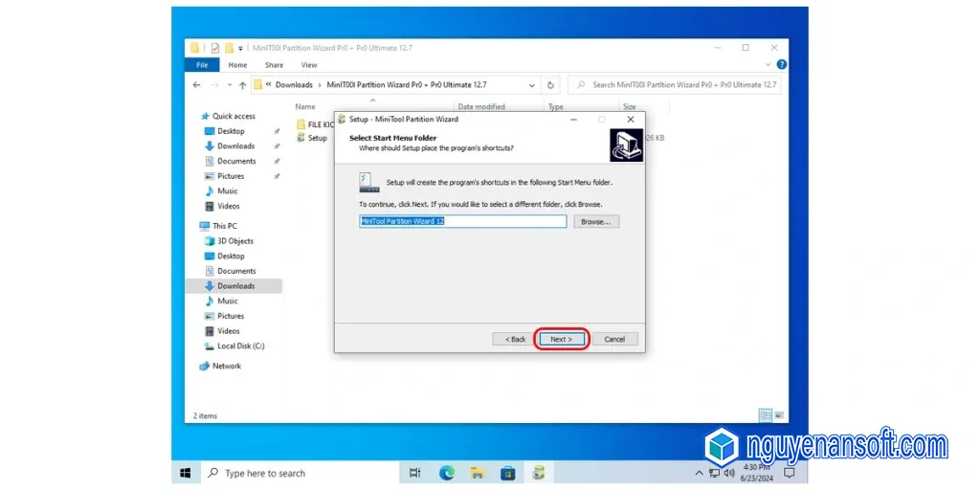Launch Microsoft Edge from the taskbar
Viewport: 980px width, 490px height.
pyautogui.click(x=446, y=473)
